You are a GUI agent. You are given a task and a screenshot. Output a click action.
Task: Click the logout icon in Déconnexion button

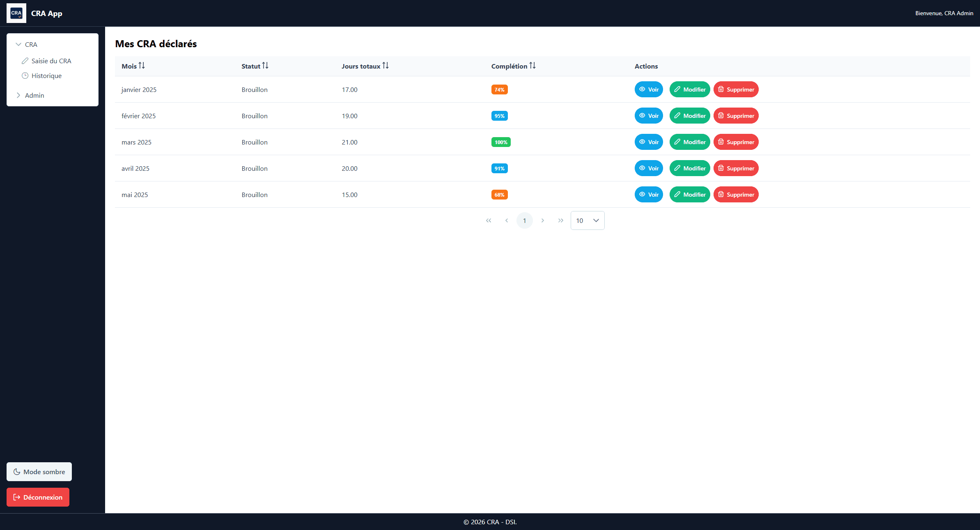coord(16,497)
